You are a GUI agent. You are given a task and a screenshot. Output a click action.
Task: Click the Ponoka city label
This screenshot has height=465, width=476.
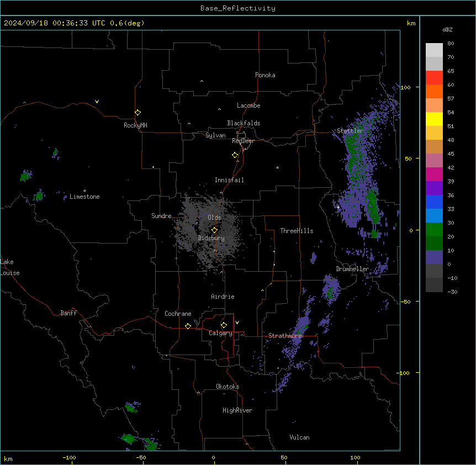click(265, 75)
